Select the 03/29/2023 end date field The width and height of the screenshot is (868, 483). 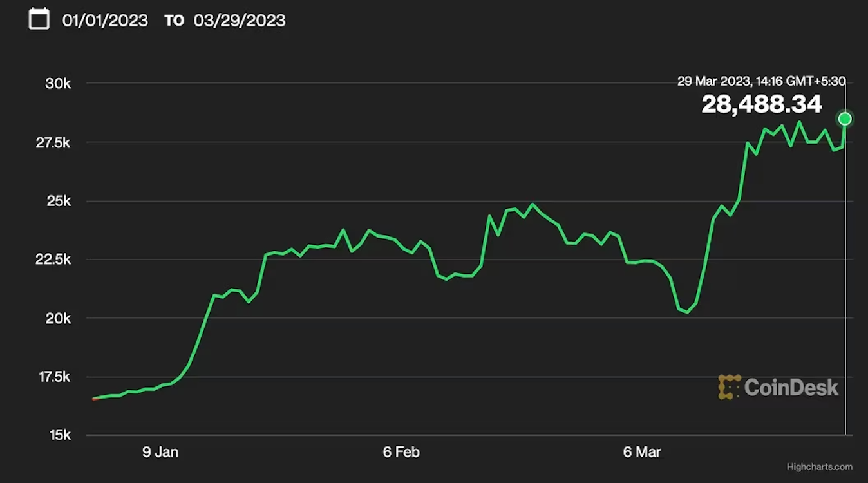pyautogui.click(x=240, y=21)
